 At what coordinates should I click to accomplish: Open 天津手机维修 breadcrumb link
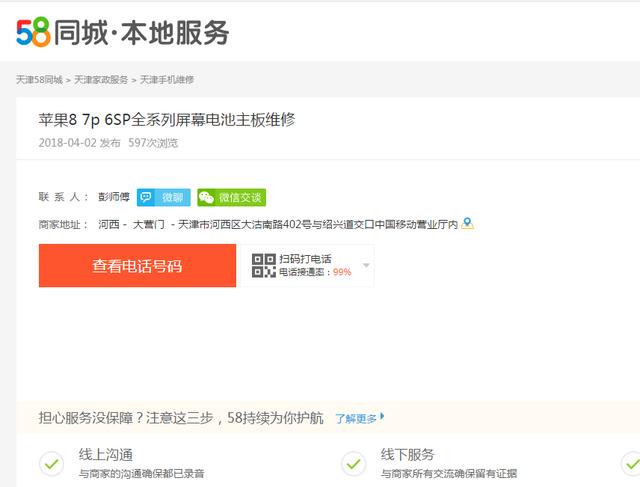(x=167, y=80)
